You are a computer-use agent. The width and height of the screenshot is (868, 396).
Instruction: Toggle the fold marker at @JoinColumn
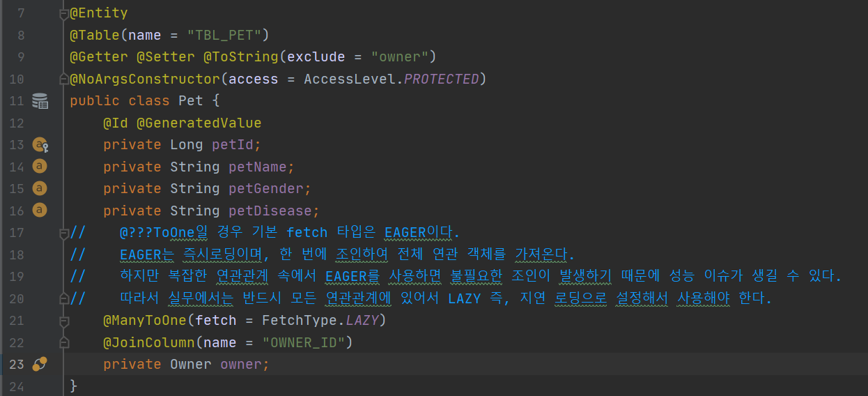tap(64, 342)
